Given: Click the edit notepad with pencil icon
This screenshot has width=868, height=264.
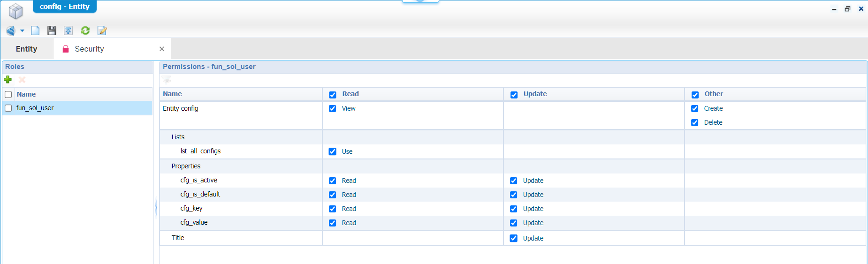Looking at the screenshot, I should (102, 31).
